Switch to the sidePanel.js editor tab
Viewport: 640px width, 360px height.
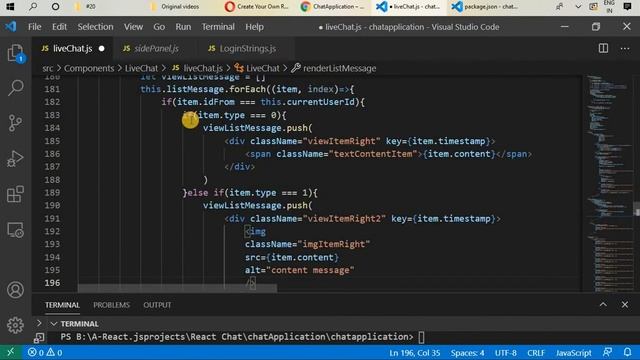(156, 49)
